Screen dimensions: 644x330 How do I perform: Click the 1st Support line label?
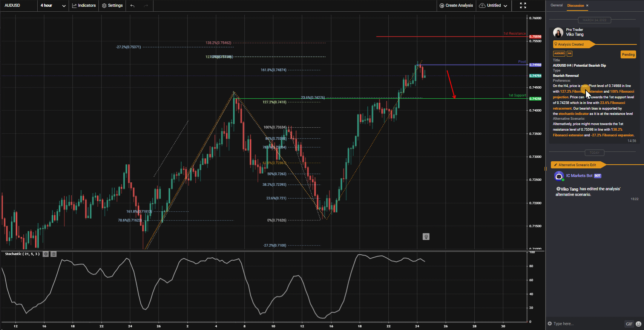(517, 95)
